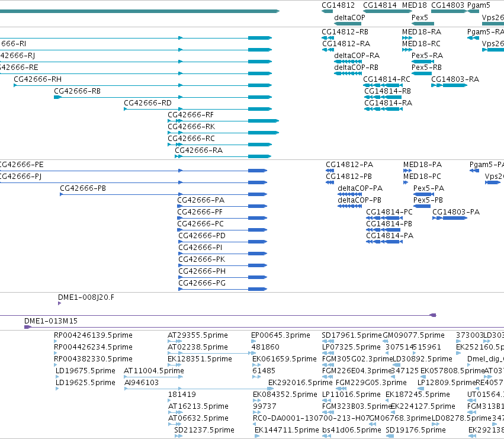
Task: Select protein CG14812-PB
Action: 349,177
